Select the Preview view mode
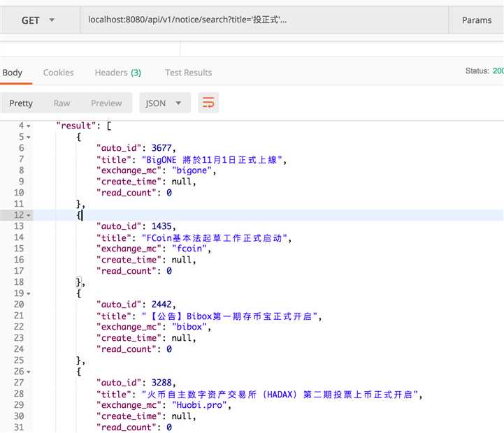This screenshot has height=433, width=504. (x=106, y=103)
